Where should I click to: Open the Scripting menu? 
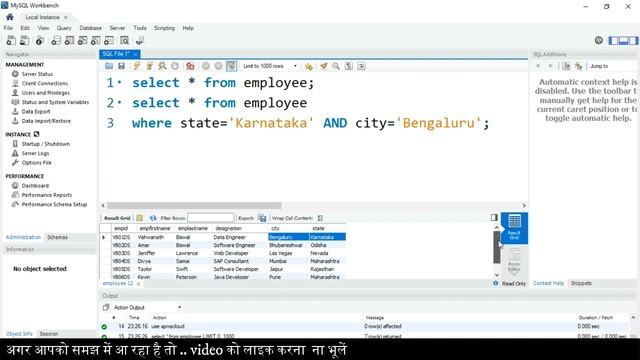[164, 28]
